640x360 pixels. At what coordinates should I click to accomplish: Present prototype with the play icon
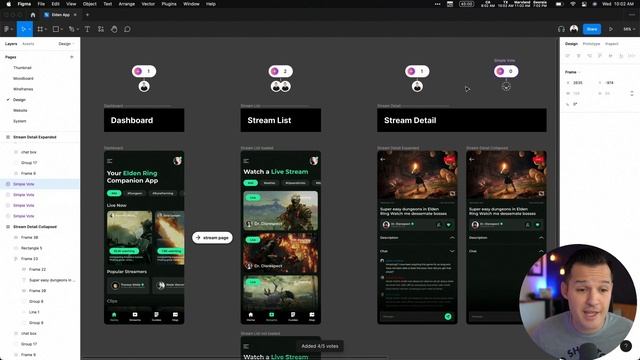click(x=611, y=29)
